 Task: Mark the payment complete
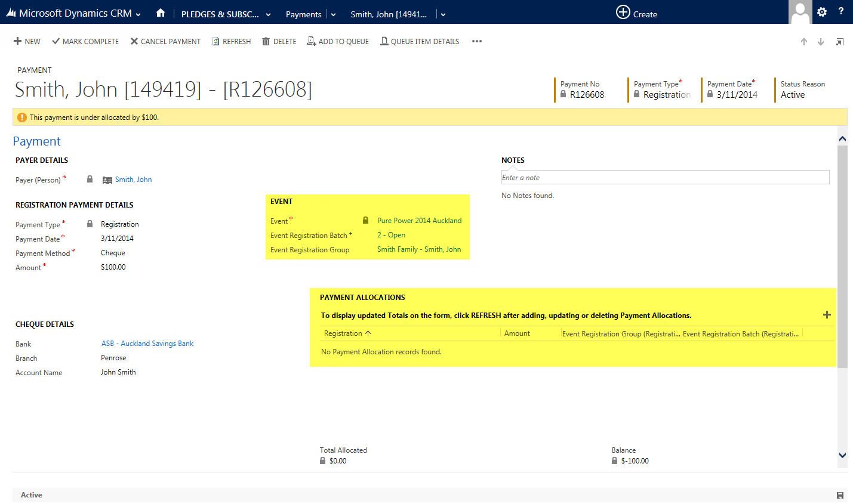click(x=85, y=41)
